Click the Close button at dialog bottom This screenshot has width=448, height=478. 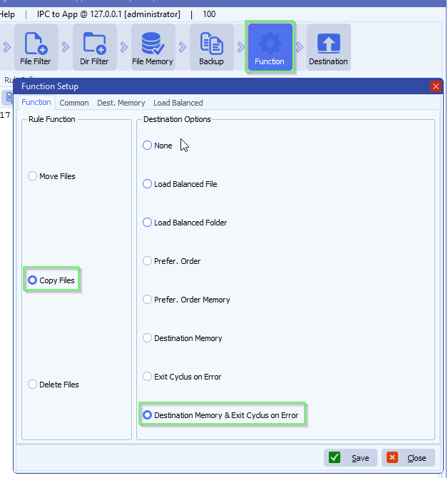pyautogui.click(x=408, y=457)
